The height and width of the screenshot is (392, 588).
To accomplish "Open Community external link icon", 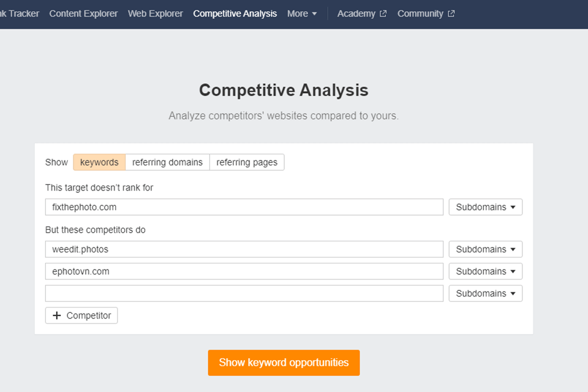I will 451,13.
